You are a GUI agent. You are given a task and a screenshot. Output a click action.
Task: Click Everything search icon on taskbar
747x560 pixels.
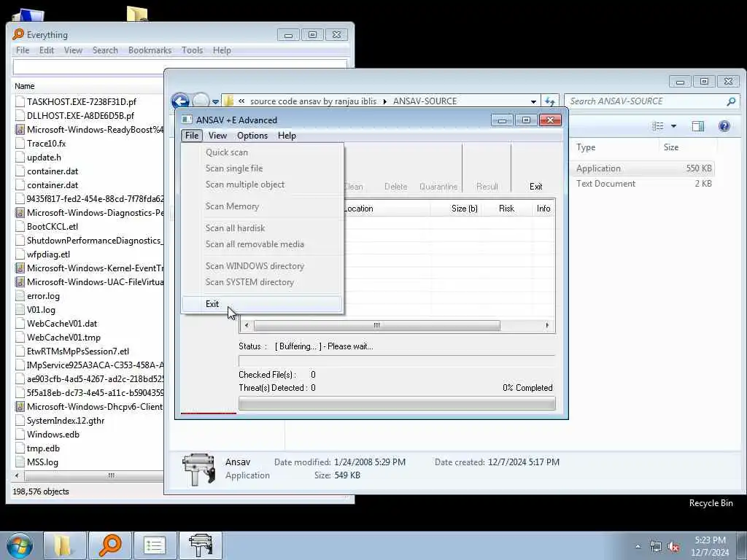(109, 545)
